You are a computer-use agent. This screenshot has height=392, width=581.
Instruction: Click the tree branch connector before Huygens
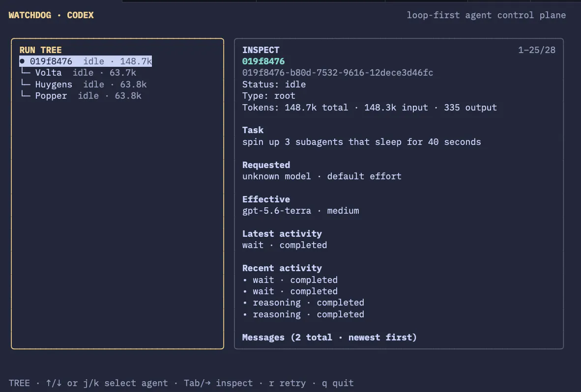click(26, 84)
